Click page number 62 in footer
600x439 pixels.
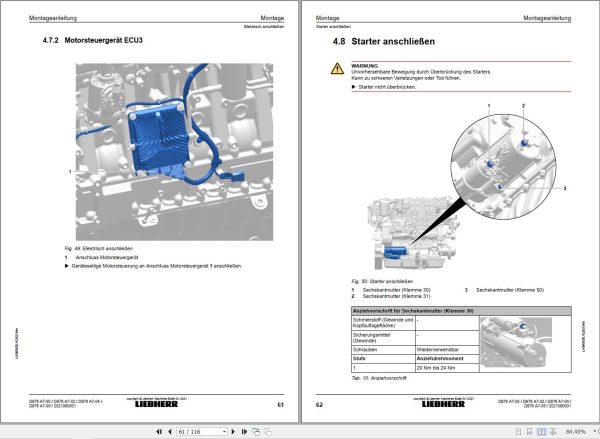pos(319,405)
